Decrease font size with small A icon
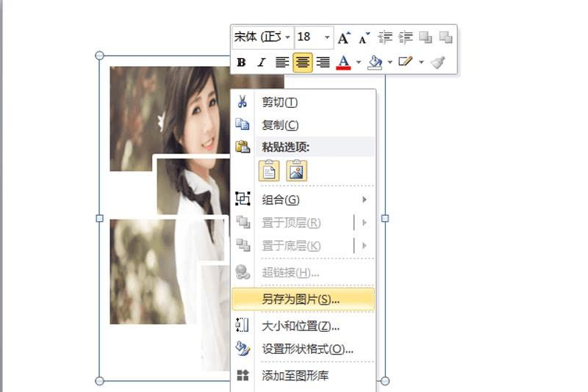Screen dimensions: 588x392 [364, 37]
